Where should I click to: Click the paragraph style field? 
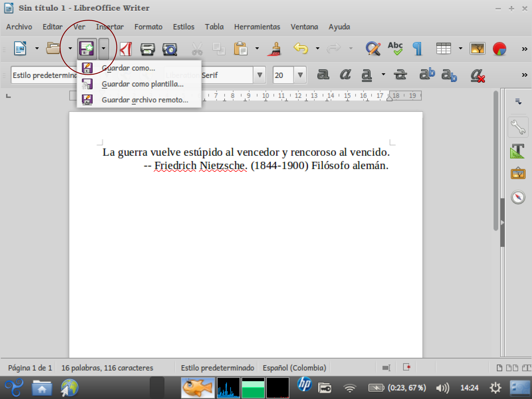[44, 75]
